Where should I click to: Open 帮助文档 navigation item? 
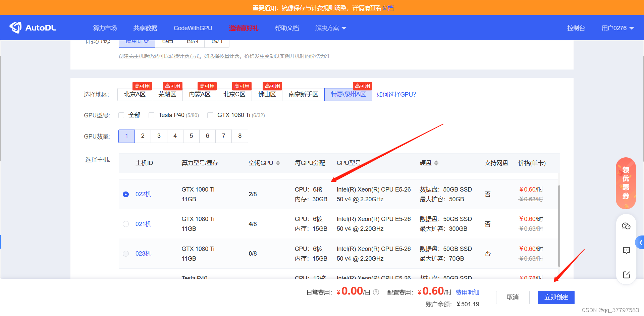click(287, 28)
